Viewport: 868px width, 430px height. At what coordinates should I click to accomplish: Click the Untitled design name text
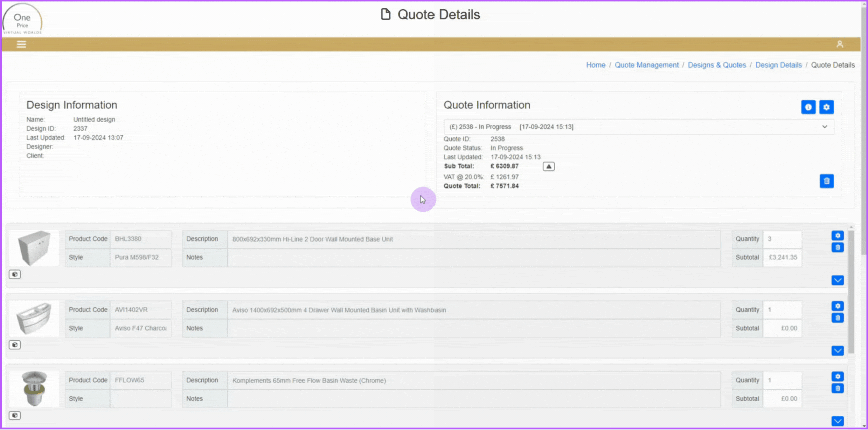(x=94, y=120)
